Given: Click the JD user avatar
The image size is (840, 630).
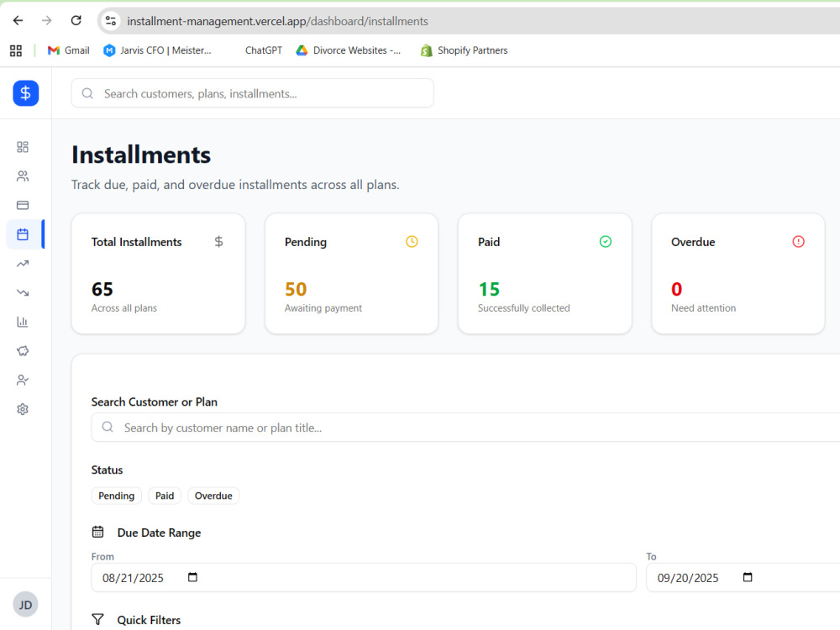Looking at the screenshot, I should click(x=26, y=605).
